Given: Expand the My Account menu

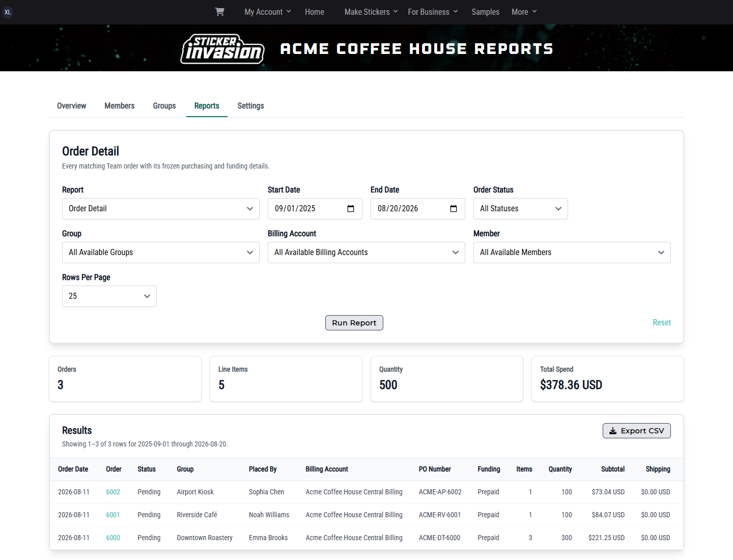Looking at the screenshot, I should [268, 12].
